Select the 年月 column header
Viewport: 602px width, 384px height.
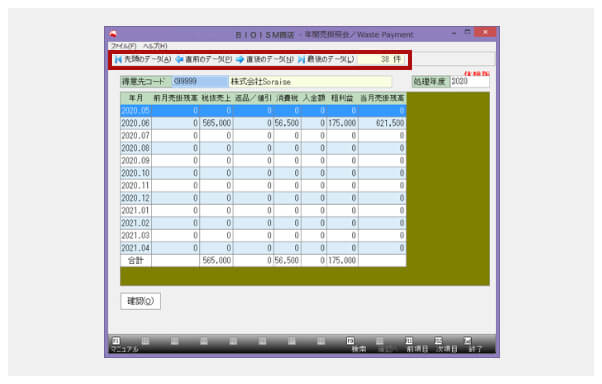[136, 98]
